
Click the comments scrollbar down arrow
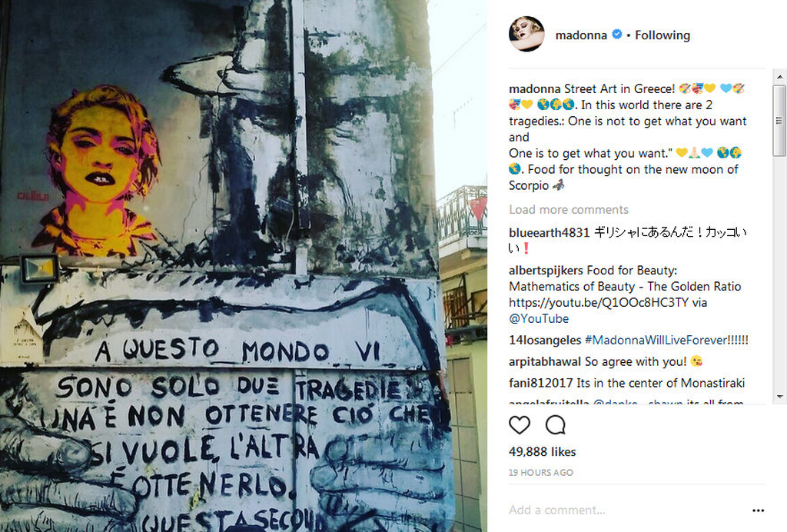tap(779, 397)
